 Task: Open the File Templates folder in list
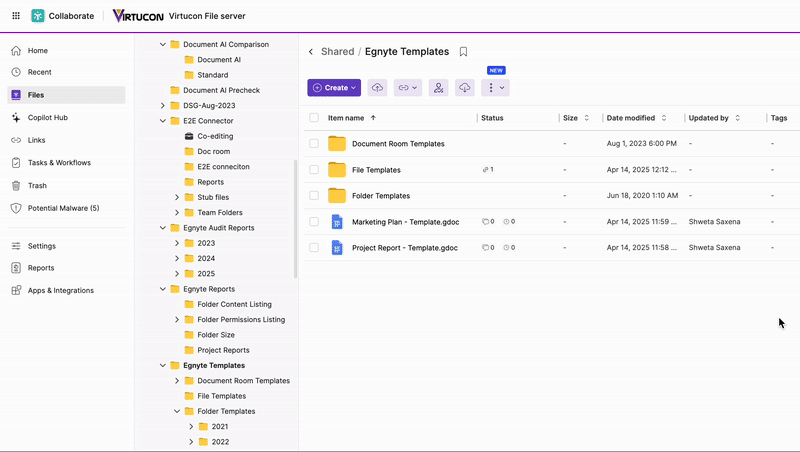tap(376, 170)
